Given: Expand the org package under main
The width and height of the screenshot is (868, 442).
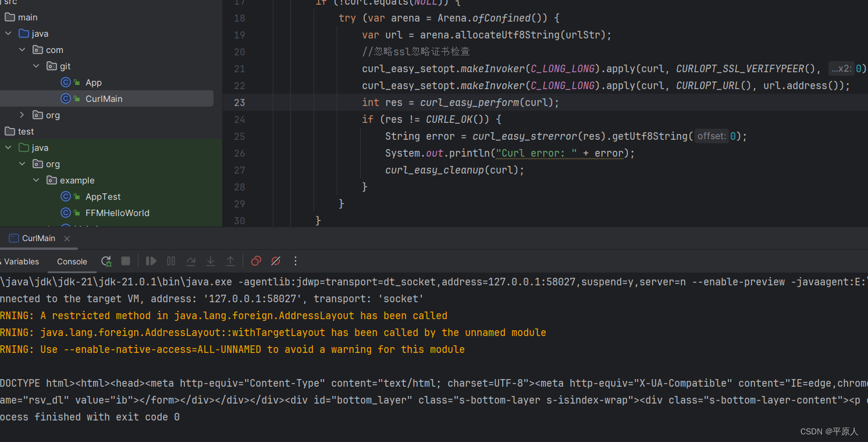Looking at the screenshot, I should coord(22,115).
